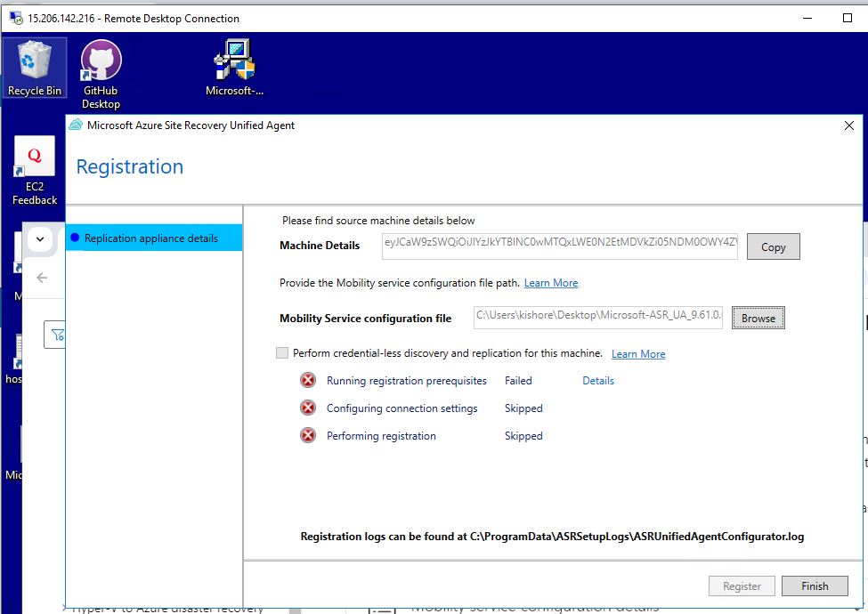Open Learn More link for credential-less discovery

tap(637, 354)
